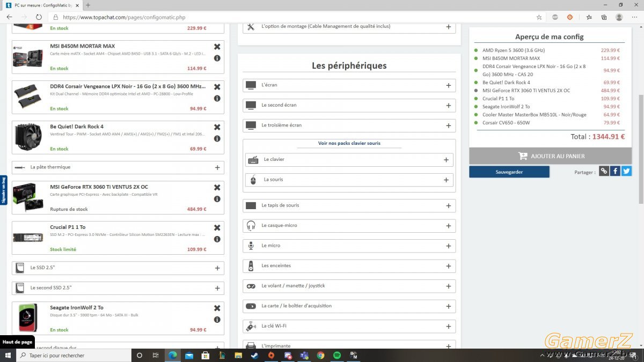Viewport: 644px width, 362px height.
Task: Share the config via link icon
Action: (604, 171)
